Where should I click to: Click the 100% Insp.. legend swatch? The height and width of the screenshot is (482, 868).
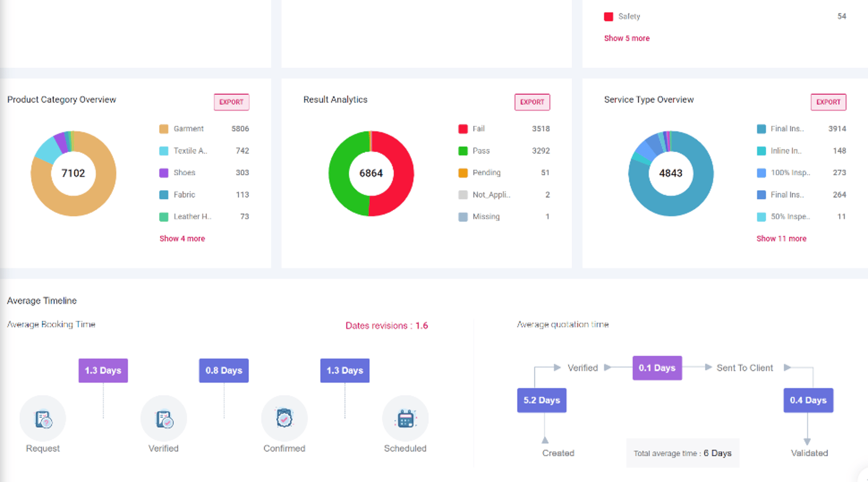(761, 173)
